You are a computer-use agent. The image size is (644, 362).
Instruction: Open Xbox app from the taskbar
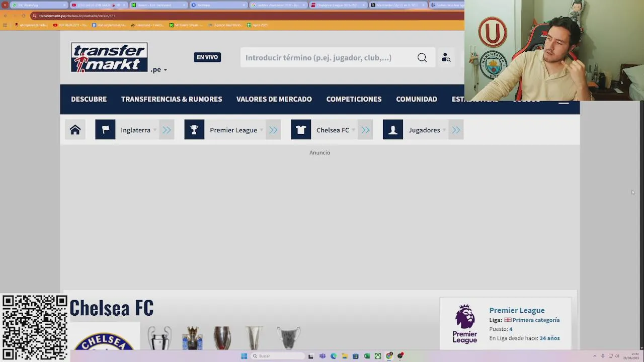(378, 356)
